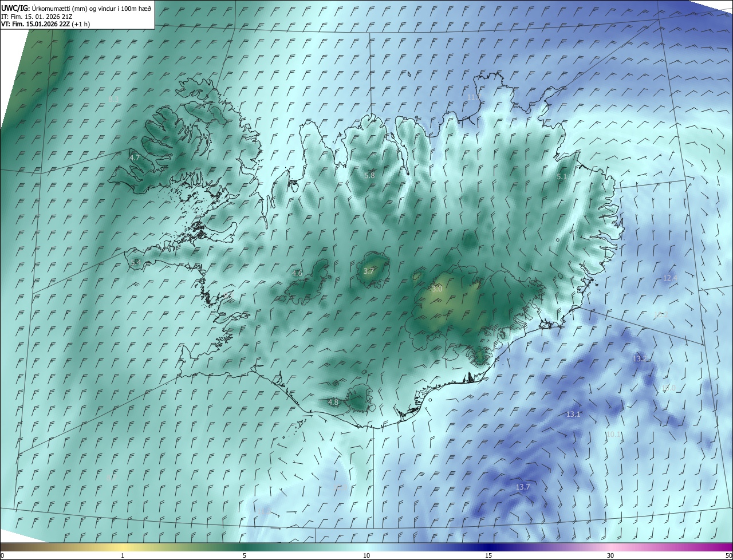Click the 30 tick on the color scale
Viewport: 733px width, 560px height.
coord(610,556)
